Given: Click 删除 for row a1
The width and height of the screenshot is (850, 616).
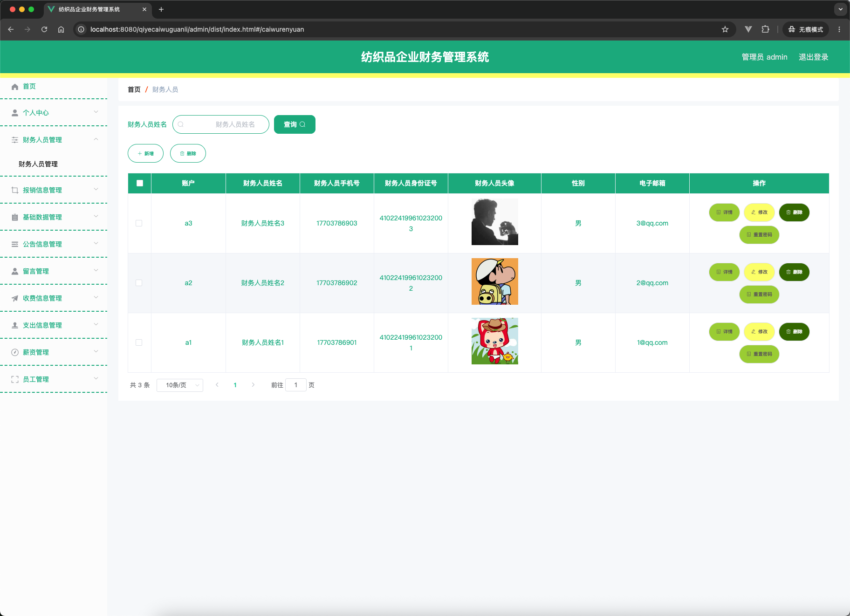Looking at the screenshot, I should 794,332.
